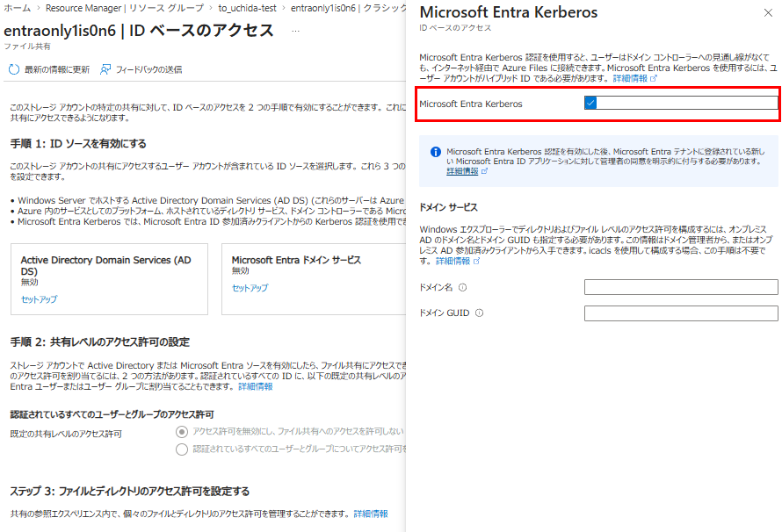Open the entraonly1is0n6 breadcrumb
This screenshot has width=782, height=532.
349,8
